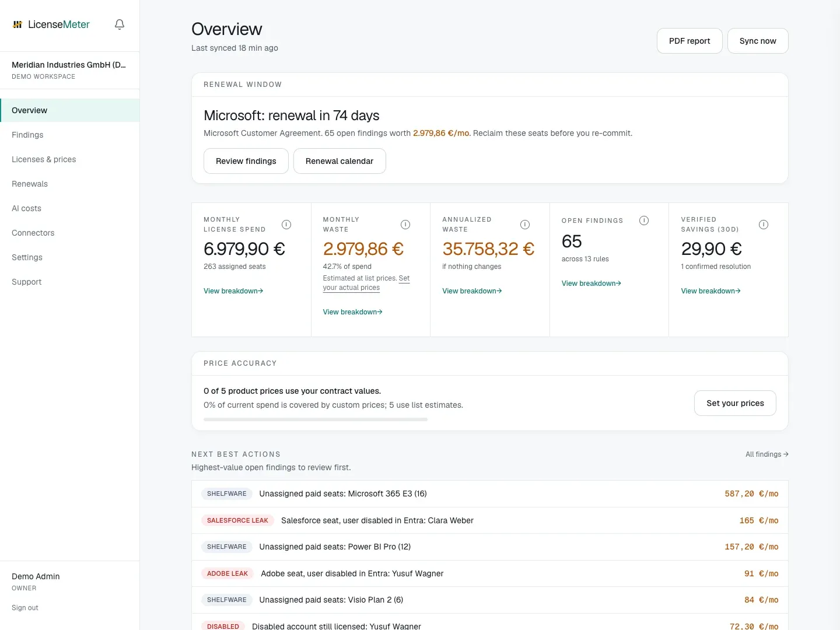Click the price accuracy progress bar
The height and width of the screenshot is (630, 840).
pyautogui.click(x=316, y=419)
